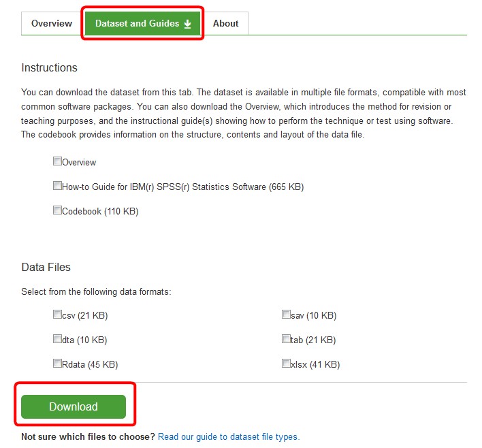The image size is (482, 448).
Task: Enable the Codebook (110 KB) checkbox
Action: click(57, 210)
